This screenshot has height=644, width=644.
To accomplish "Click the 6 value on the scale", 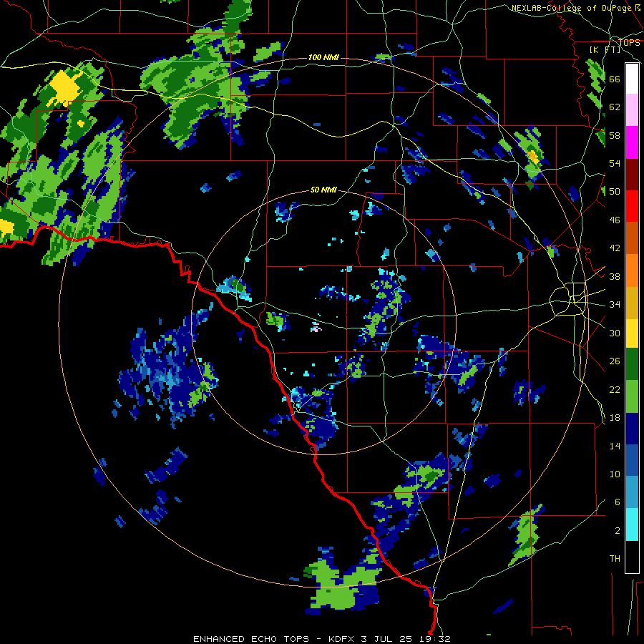I will pyautogui.click(x=618, y=502).
